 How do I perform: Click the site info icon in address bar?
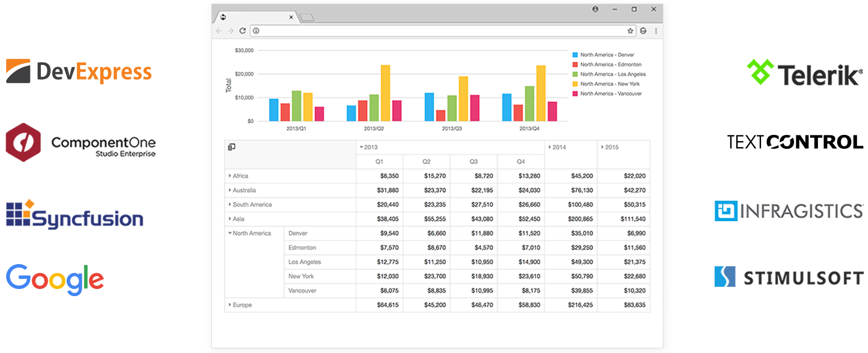(x=256, y=31)
